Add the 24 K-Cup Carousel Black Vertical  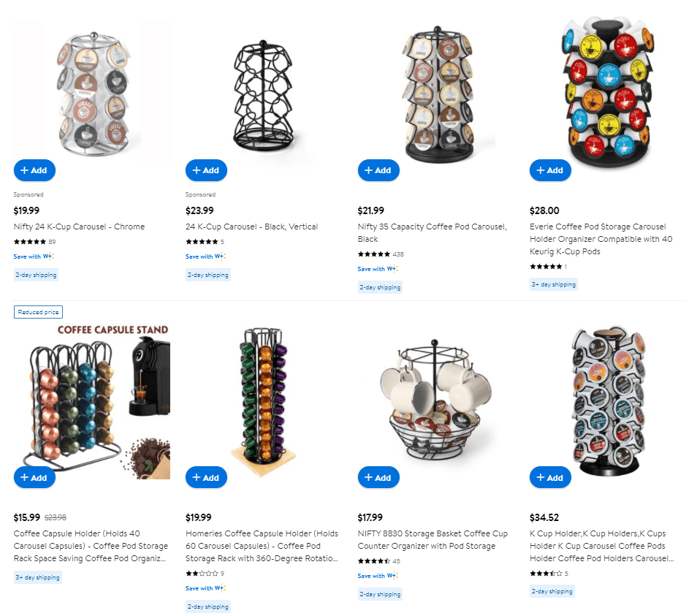point(207,170)
